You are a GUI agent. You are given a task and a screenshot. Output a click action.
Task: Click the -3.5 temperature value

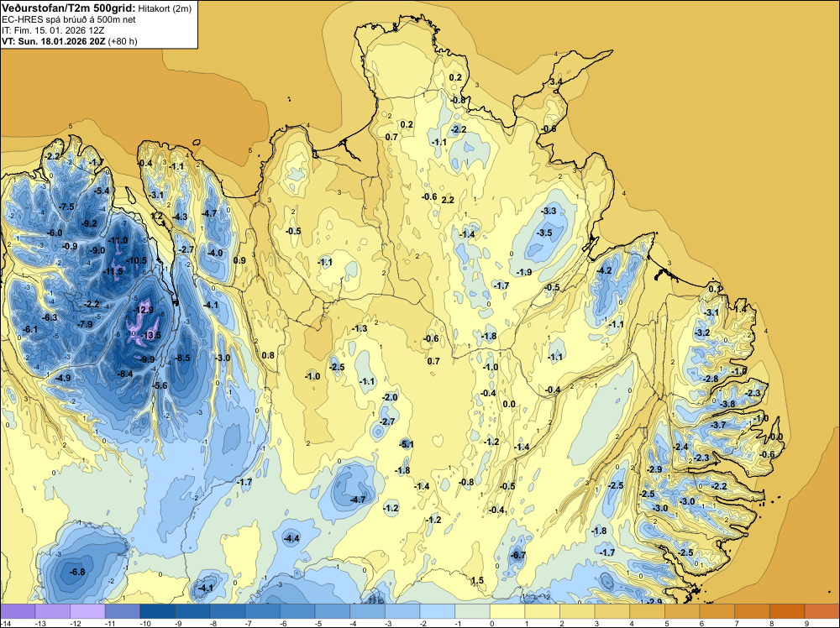544,233
